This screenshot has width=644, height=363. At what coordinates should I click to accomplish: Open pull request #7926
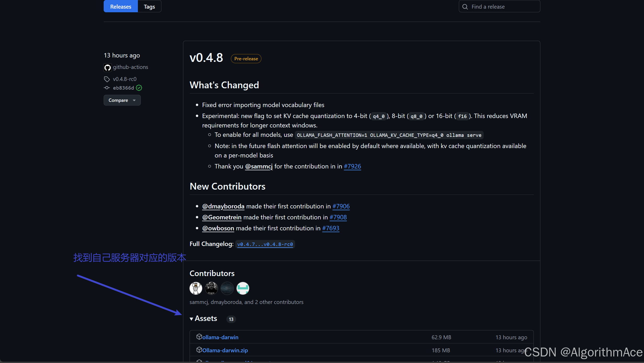point(352,166)
